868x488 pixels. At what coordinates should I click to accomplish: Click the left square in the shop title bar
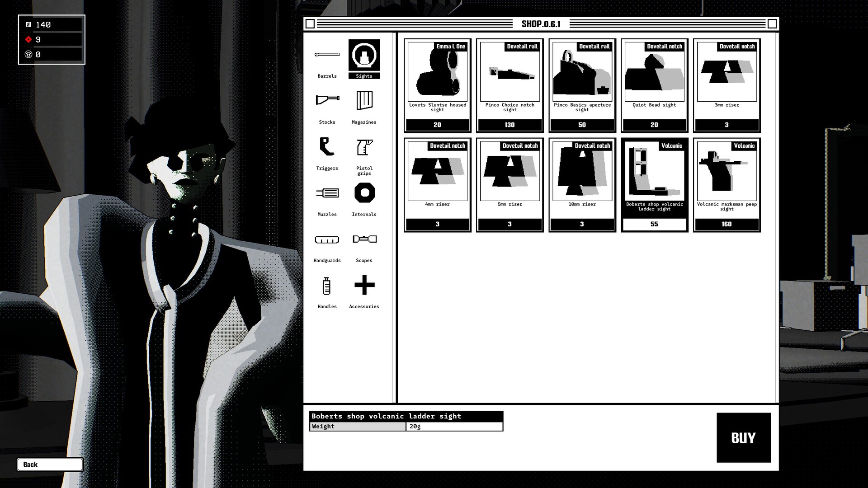coord(310,24)
